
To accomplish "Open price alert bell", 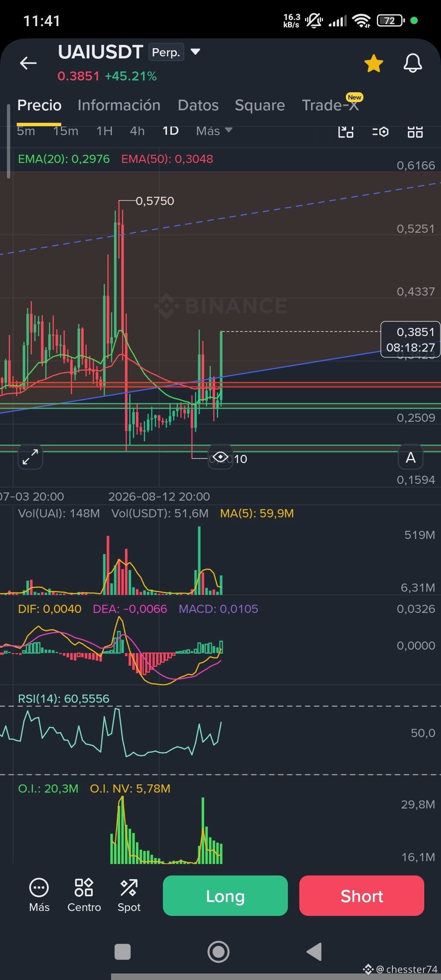I will tap(413, 63).
